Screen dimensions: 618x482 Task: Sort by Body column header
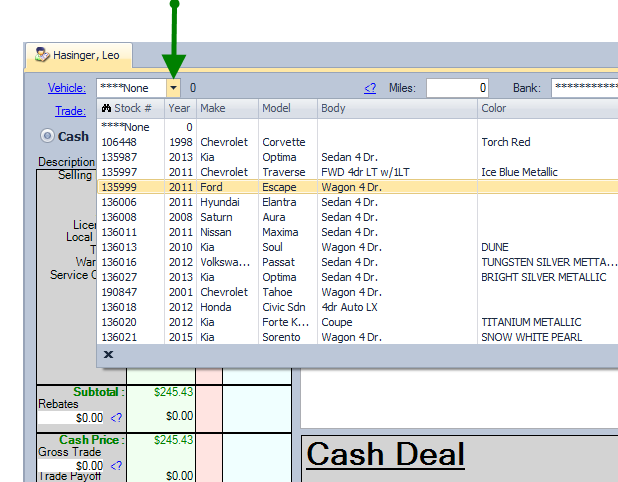[x=397, y=108]
